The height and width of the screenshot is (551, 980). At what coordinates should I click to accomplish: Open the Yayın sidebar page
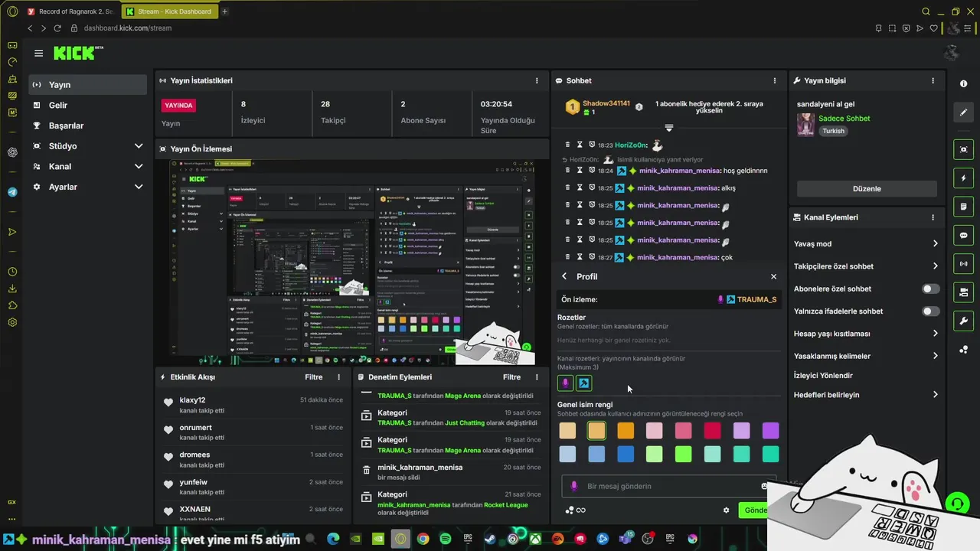(87, 85)
